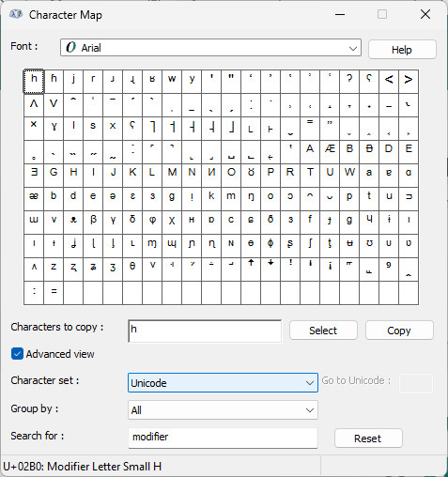Pick the capital G character cell
This screenshot has width=448, height=477.
(x=54, y=176)
